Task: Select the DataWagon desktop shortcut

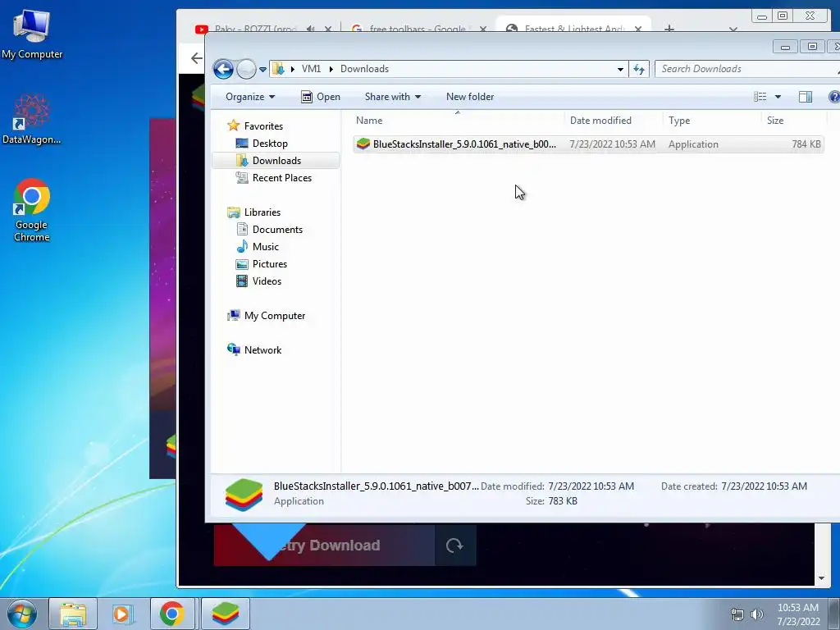Action: click(32, 120)
